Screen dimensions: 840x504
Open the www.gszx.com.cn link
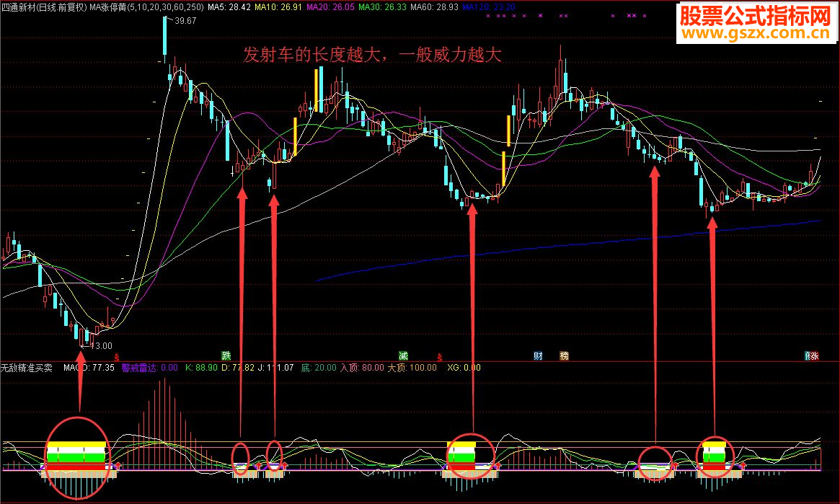756,34
